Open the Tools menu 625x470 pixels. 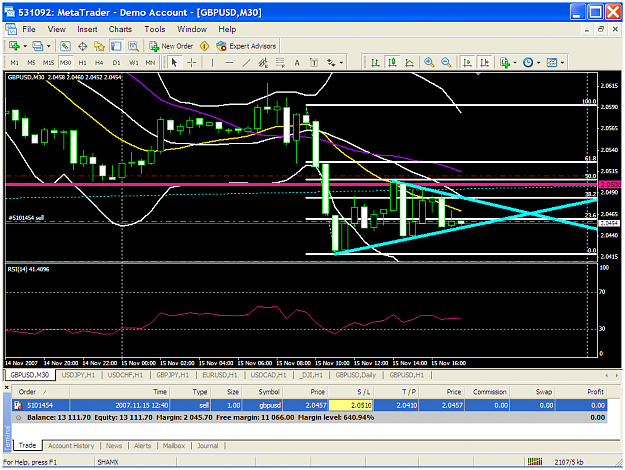tap(155, 29)
